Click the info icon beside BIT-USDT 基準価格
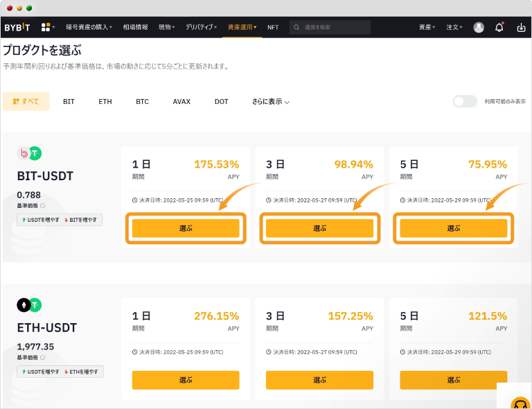 coord(43,206)
